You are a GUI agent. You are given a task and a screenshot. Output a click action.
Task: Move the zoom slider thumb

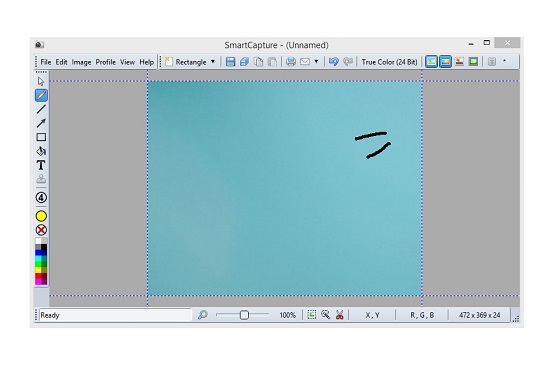point(244,315)
